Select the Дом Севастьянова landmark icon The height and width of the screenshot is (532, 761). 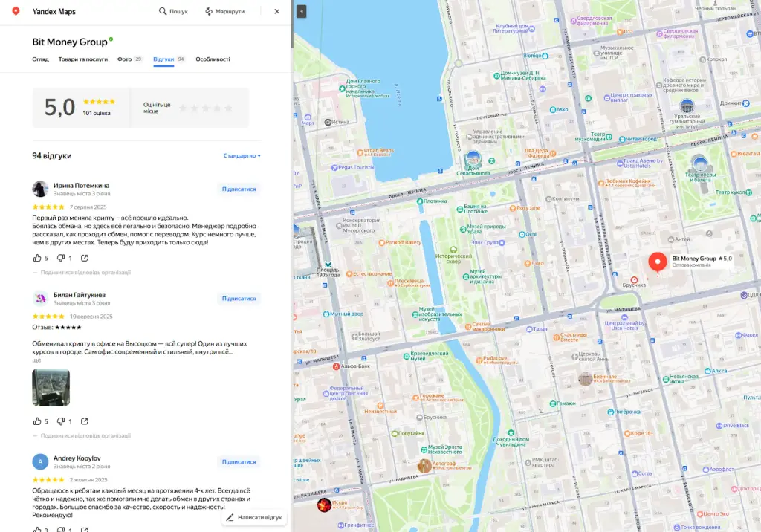pos(473,158)
